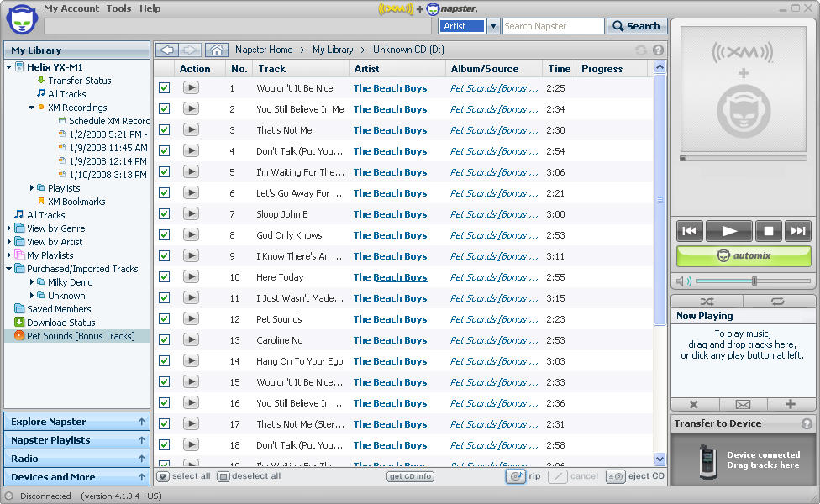Screen dimensions: 820x504
Task: Expand Explore Napster panel
Action: click(77, 422)
